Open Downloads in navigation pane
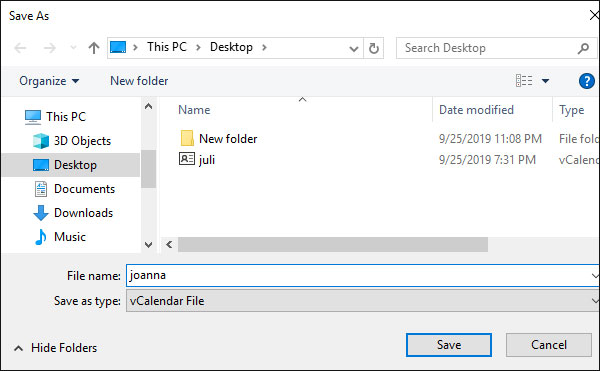The height and width of the screenshot is (371, 600). point(83,213)
